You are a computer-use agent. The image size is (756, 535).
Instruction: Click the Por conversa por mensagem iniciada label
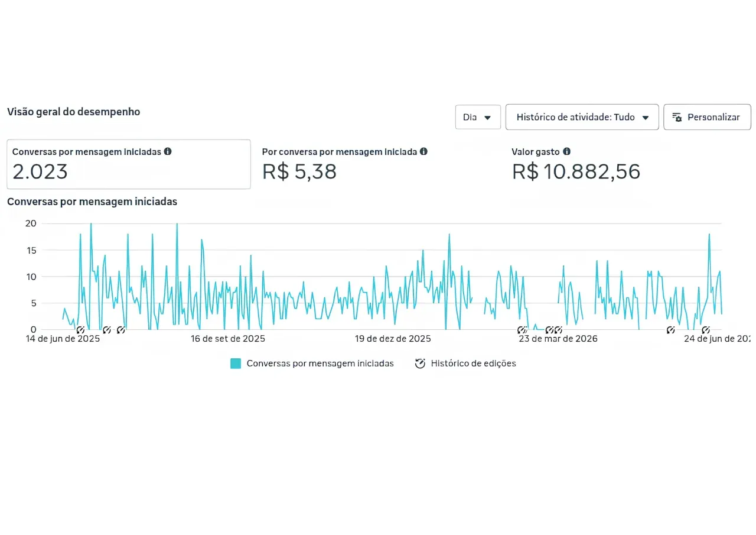coord(340,152)
